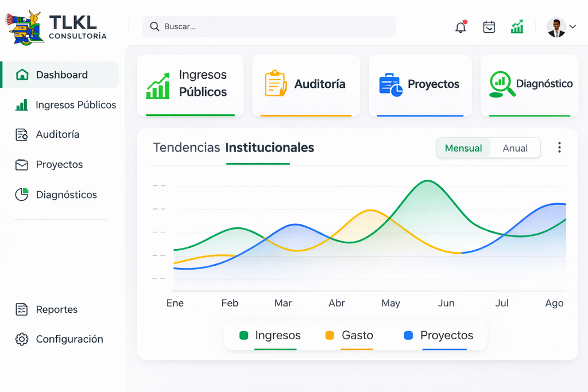Toggle Ingresos series in chart legend
588x392 pixels.
coord(270,335)
